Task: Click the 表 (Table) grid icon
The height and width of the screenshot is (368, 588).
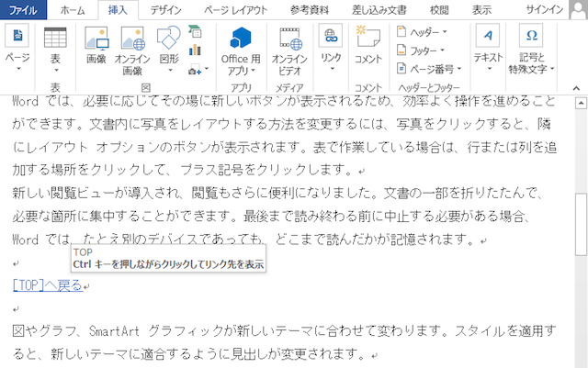Action: [x=55, y=38]
